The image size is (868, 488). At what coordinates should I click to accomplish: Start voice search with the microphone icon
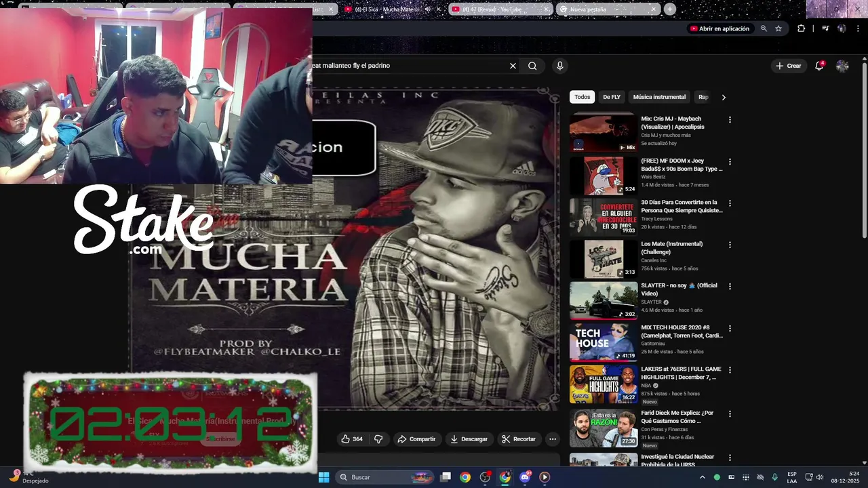[x=559, y=66]
